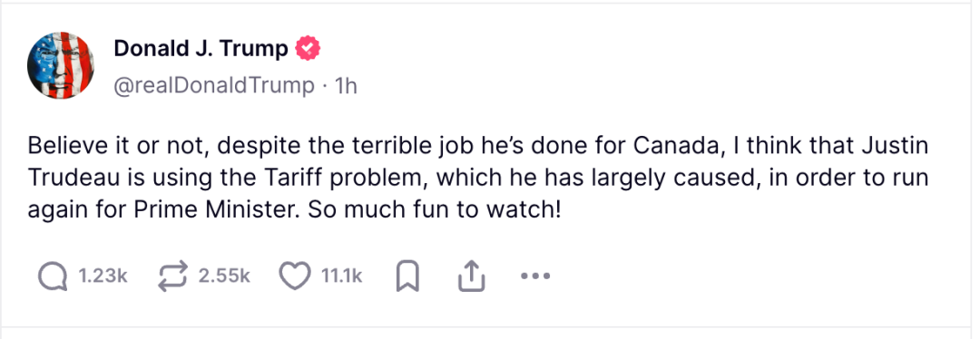The height and width of the screenshot is (339, 980).
Task: ReTruth the post with the arrows icon
Action: click(173, 276)
